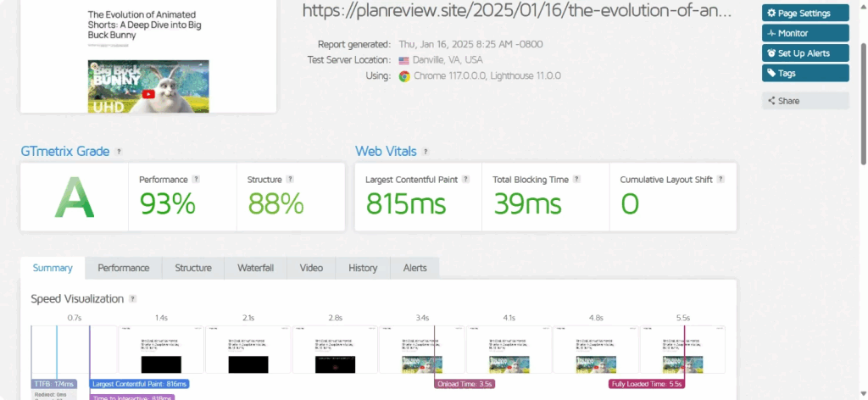Click the tested page URL heading

tap(517, 11)
